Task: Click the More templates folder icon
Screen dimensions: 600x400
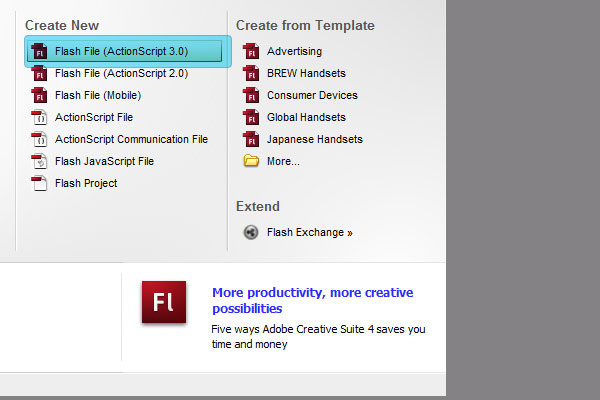Action: tap(251, 161)
